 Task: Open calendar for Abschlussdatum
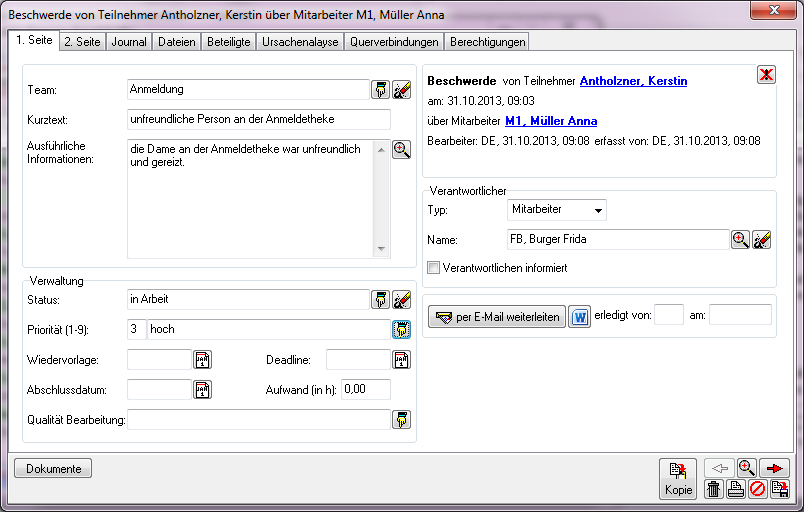(x=203, y=390)
